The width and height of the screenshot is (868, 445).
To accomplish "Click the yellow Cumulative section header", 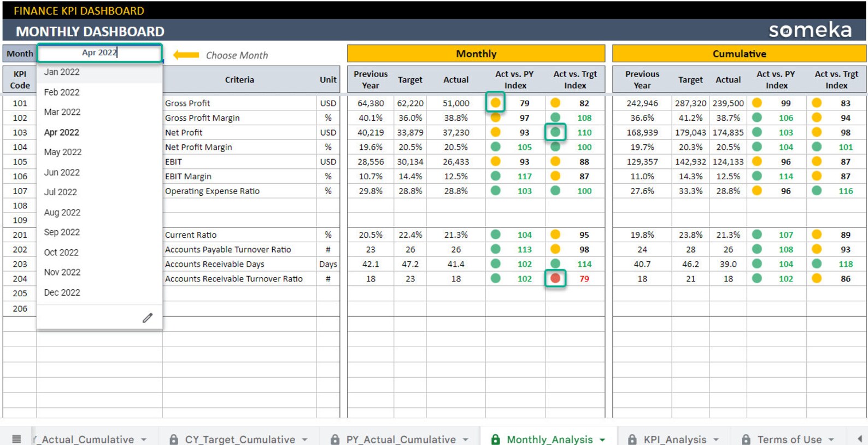I will pos(739,54).
